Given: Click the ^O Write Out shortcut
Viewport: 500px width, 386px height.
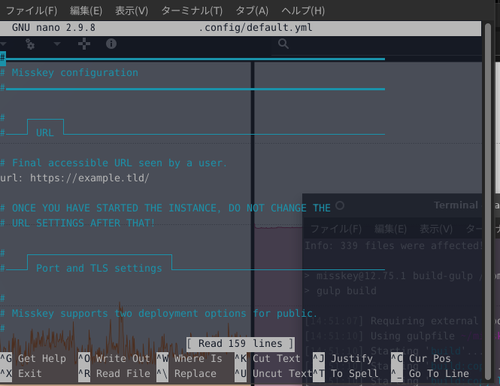Looking at the screenshot, I should click(x=114, y=359).
